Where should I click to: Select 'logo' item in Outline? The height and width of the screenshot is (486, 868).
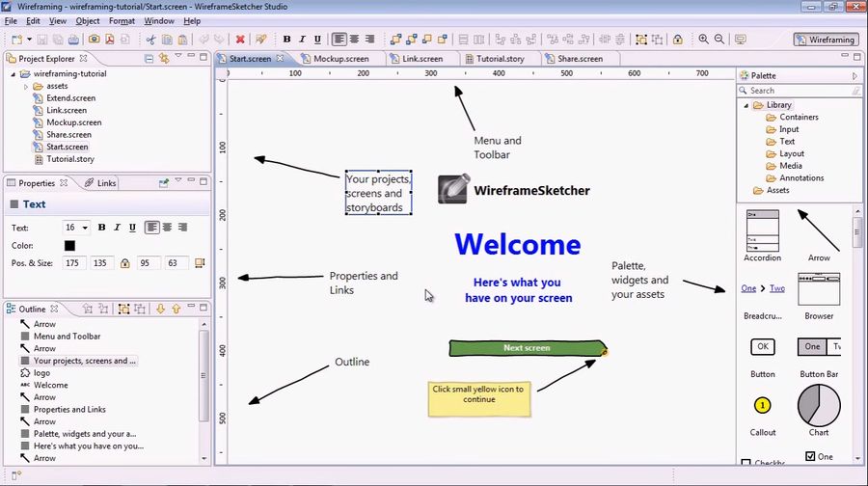click(x=42, y=373)
